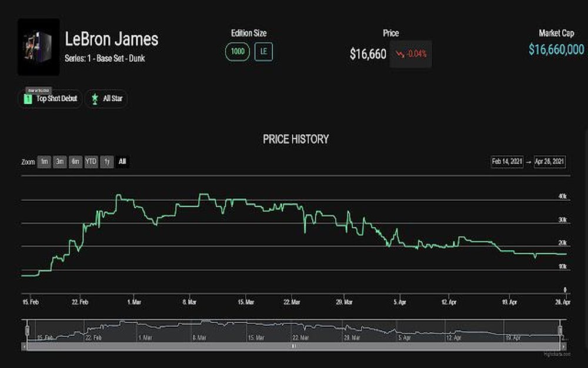Image resolution: width=588 pixels, height=368 pixels.
Task: Set chart zoom to 3m
Action: (59, 162)
